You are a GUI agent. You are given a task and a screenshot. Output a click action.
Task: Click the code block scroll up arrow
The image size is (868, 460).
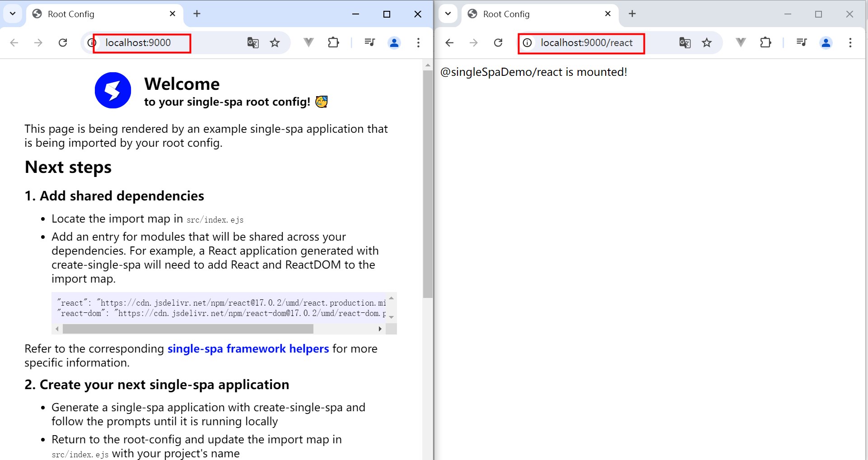click(392, 298)
